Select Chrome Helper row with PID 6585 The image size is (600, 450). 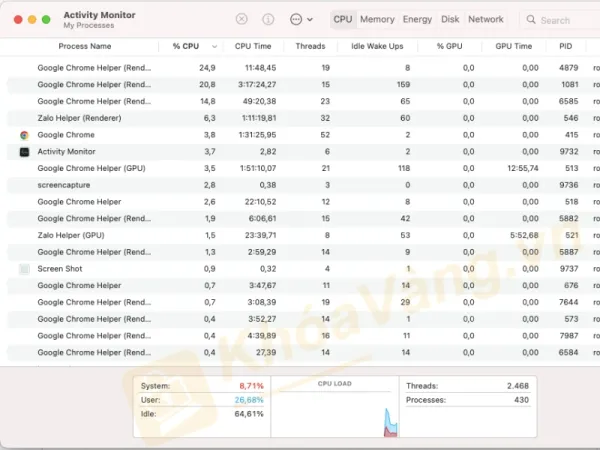[303, 101]
